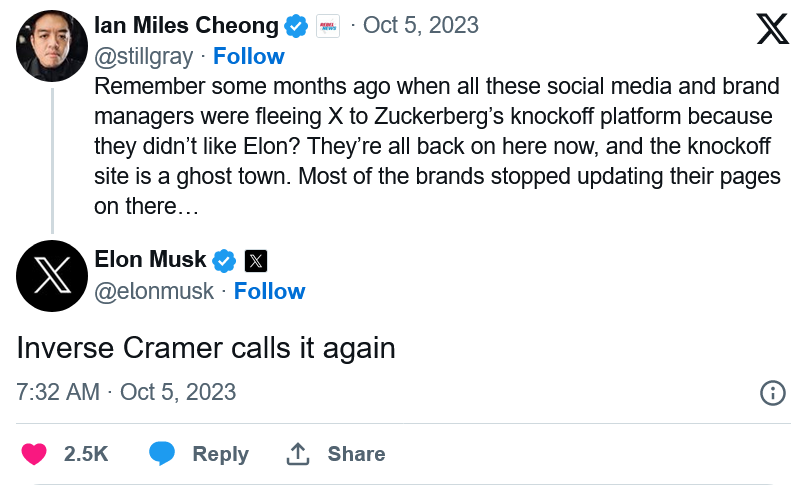Open the Elon Musk display name link

[150, 260]
